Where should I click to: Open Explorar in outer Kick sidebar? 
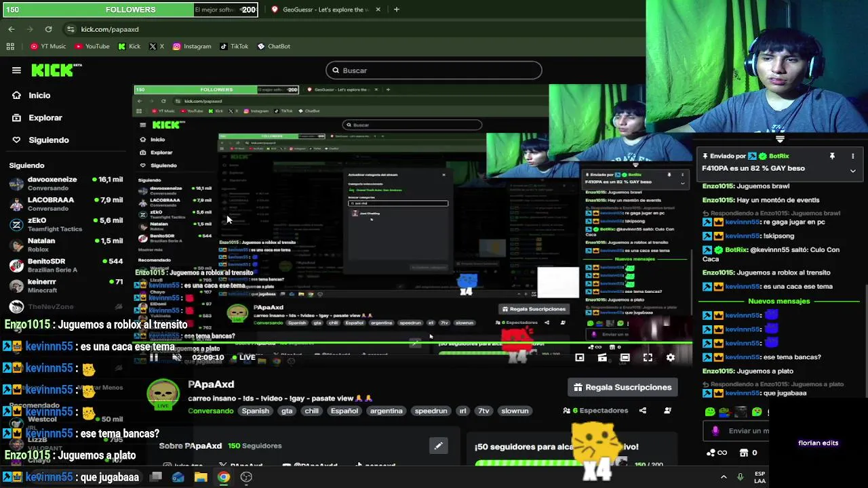(37, 118)
